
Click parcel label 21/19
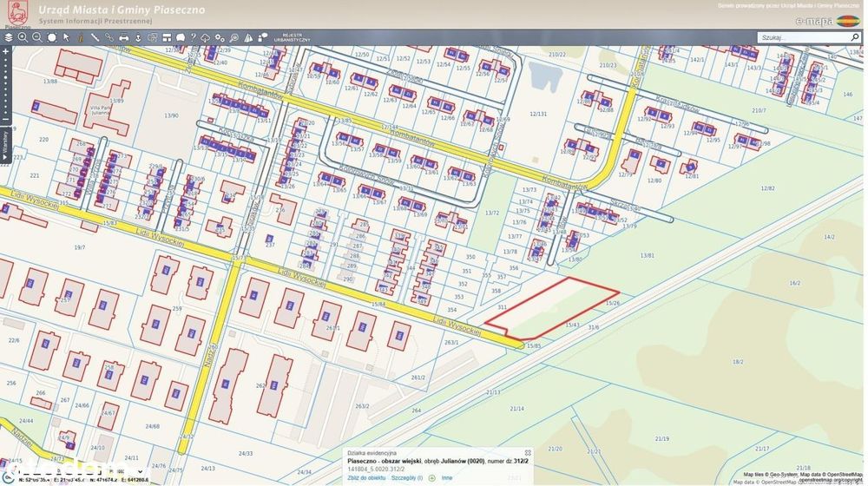click(x=661, y=438)
